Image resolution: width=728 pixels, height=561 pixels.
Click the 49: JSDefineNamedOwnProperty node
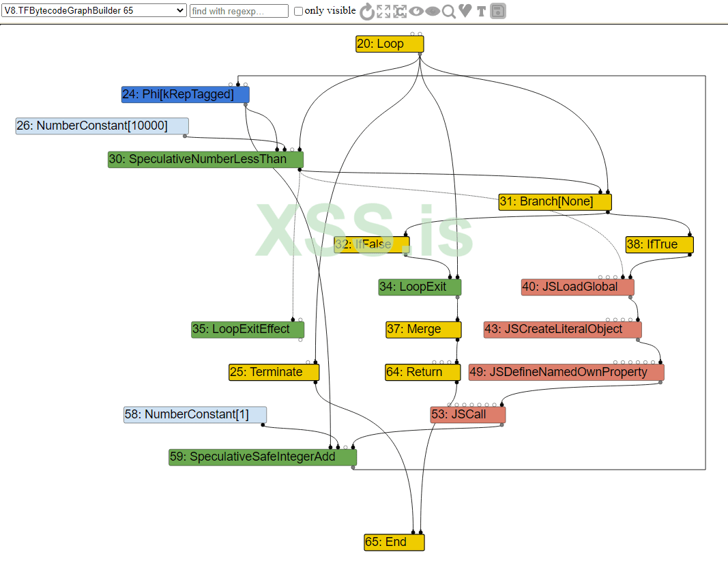click(x=566, y=373)
